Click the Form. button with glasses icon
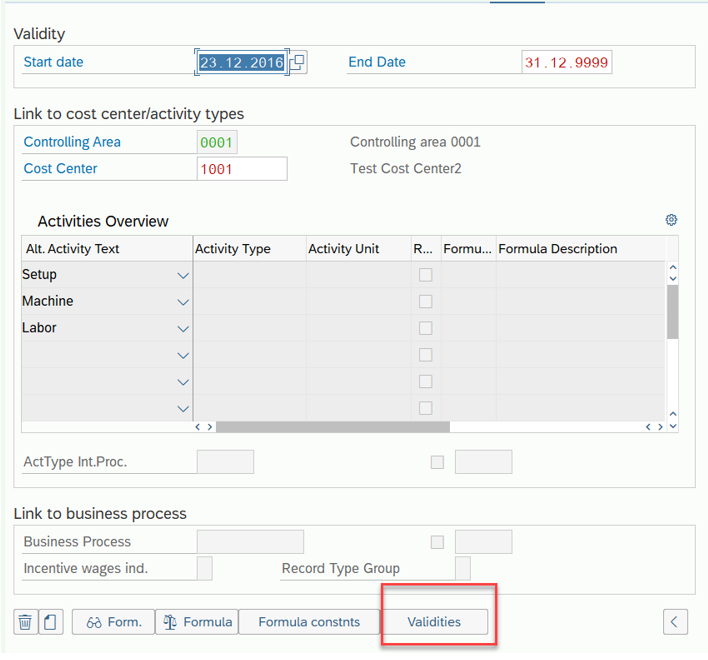The image size is (708, 660). coord(113,622)
